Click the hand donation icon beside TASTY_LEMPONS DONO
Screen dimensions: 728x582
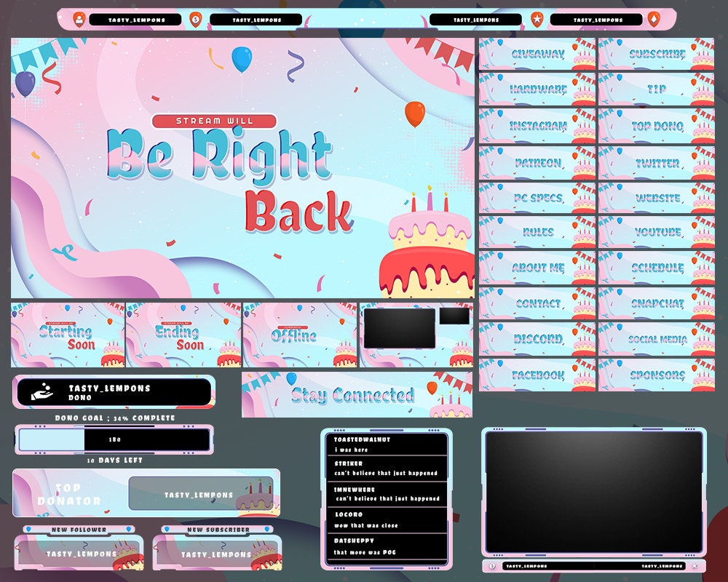point(41,393)
